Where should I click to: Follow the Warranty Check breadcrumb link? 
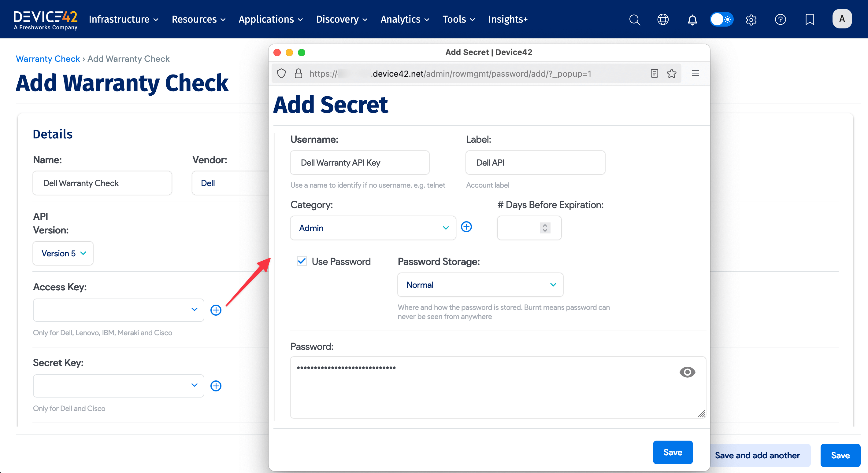point(47,59)
